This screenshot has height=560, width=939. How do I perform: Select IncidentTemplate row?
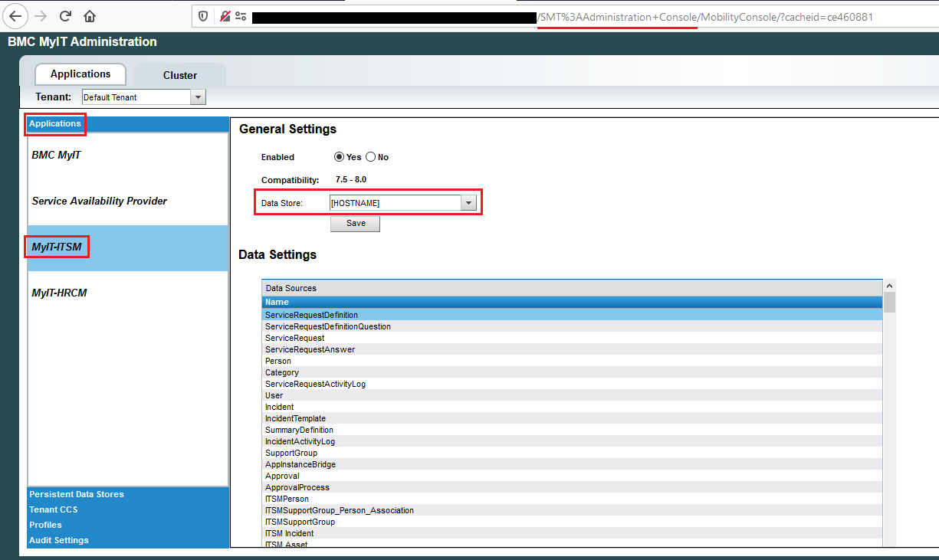click(x=573, y=418)
